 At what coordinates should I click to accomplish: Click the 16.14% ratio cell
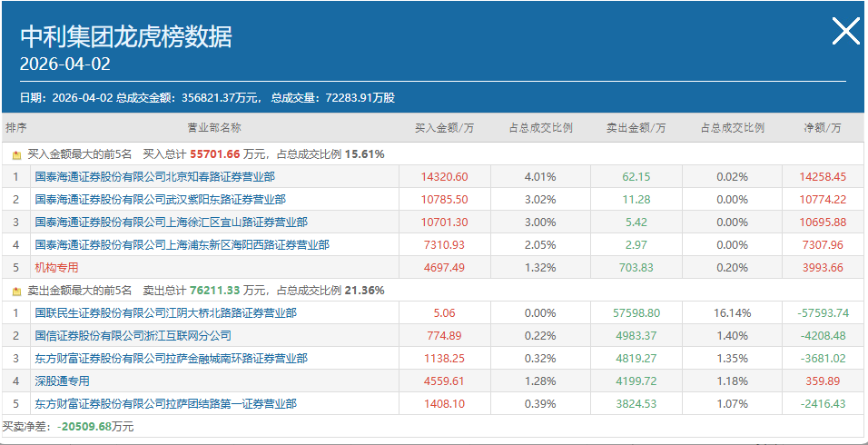pyautogui.click(x=733, y=313)
